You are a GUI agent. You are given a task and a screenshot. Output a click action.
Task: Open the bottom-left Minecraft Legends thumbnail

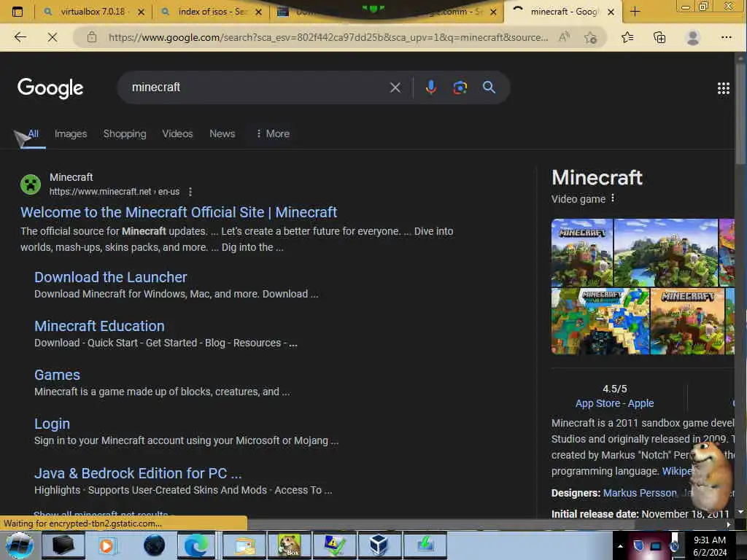(x=600, y=321)
